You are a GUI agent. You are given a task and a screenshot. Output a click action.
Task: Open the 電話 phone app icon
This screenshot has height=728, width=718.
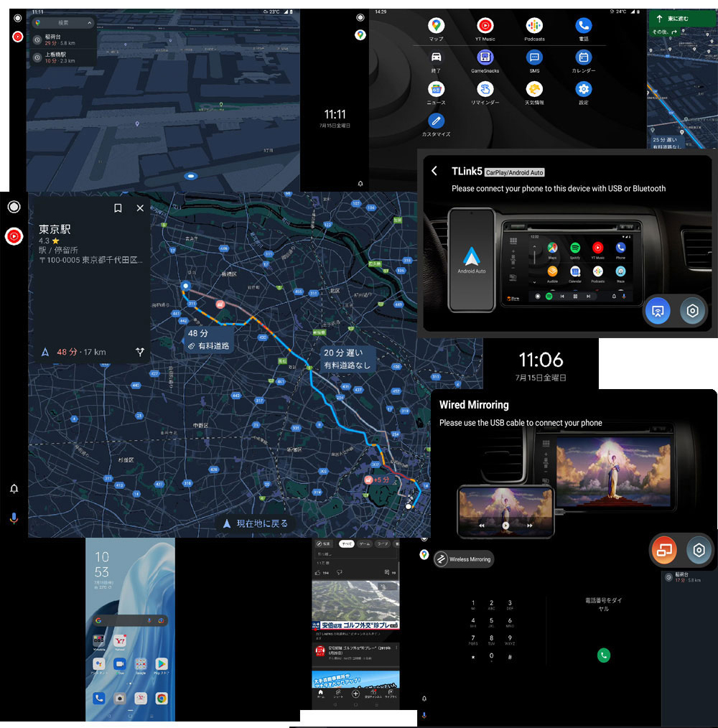click(583, 26)
